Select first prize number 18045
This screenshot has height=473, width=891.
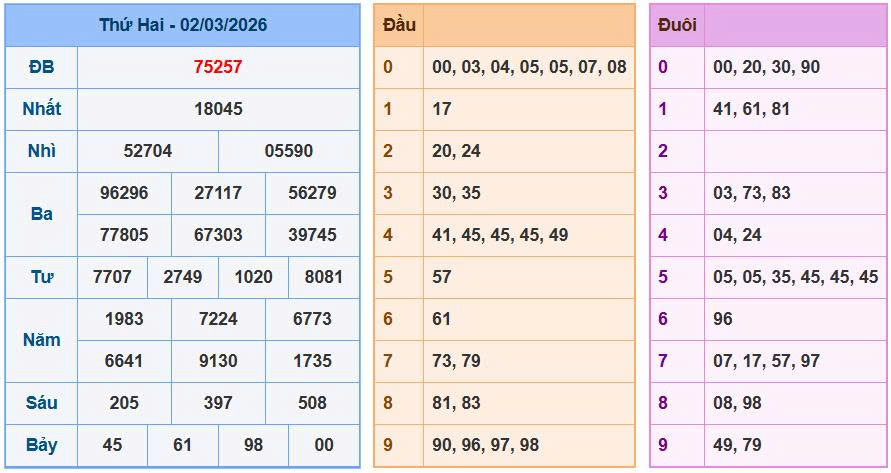[x=218, y=109]
